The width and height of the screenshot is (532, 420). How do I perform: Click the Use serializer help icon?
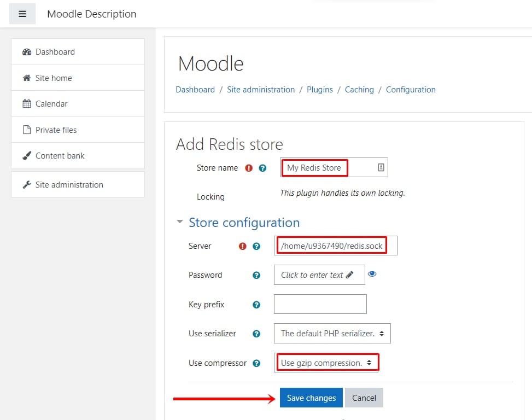[x=256, y=334]
